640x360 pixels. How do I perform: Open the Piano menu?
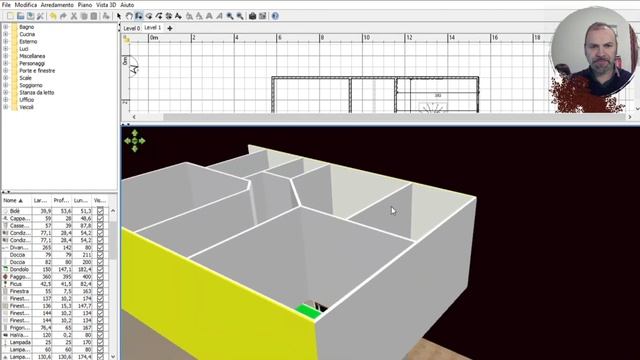85,5
